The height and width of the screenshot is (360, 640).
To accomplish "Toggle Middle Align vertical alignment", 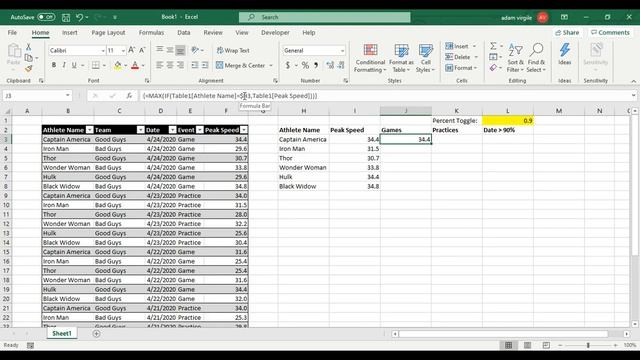I will (x=170, y=50).
